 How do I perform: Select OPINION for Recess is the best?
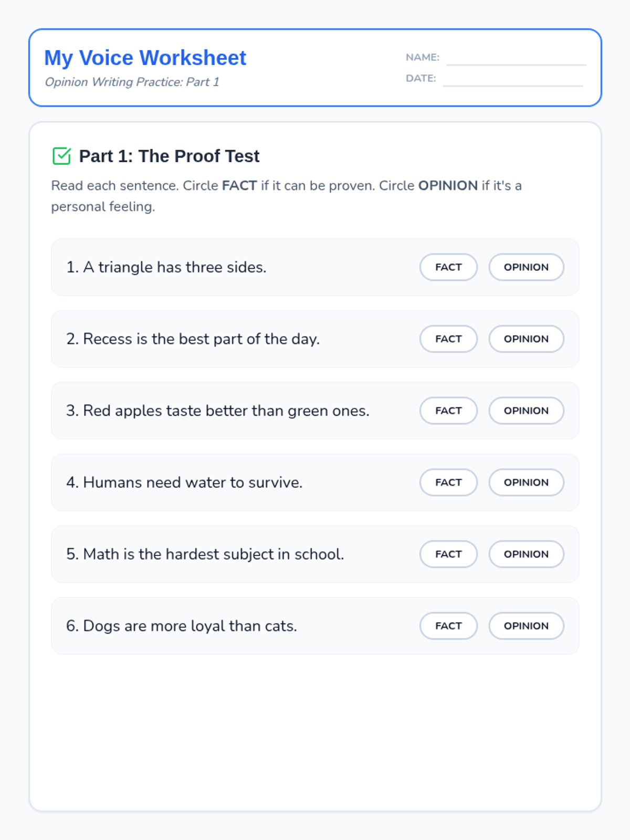526,339
